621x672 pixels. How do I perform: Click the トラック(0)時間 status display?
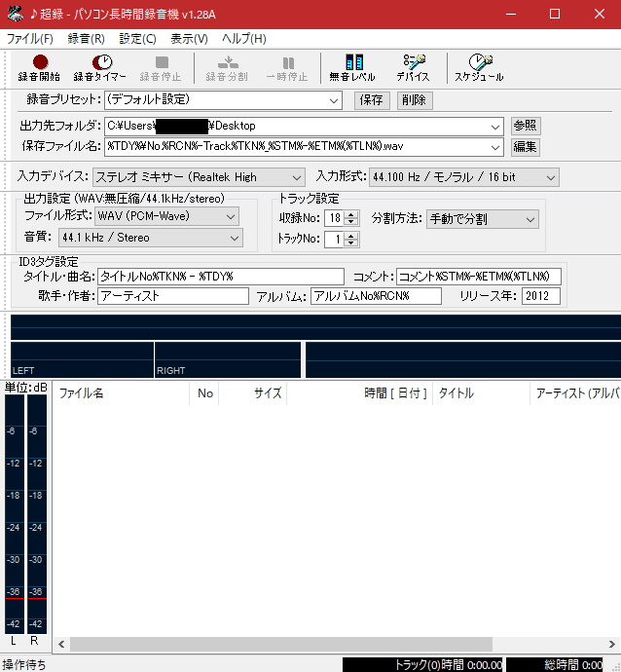point(422,665)
